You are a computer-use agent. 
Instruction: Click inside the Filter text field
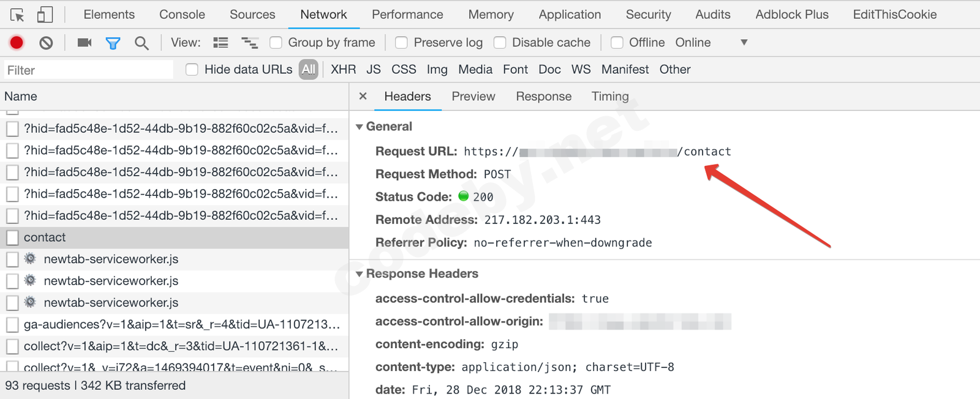click(x=89, y=70)
